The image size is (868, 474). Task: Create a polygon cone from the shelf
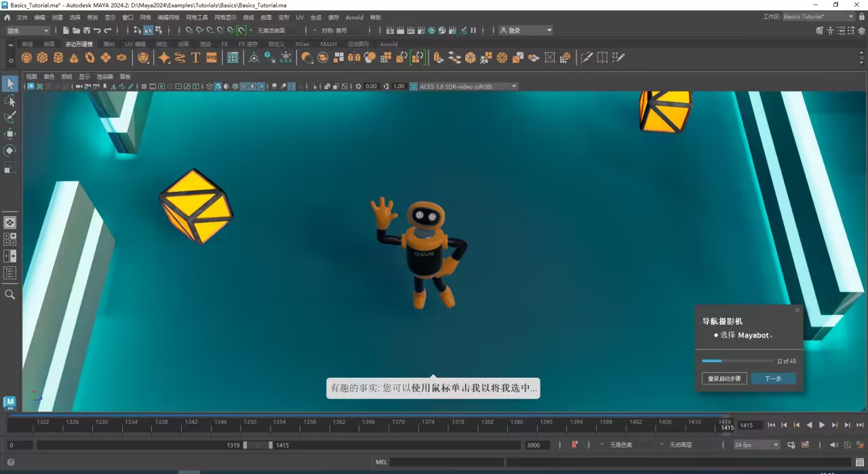tap(73, 58)
